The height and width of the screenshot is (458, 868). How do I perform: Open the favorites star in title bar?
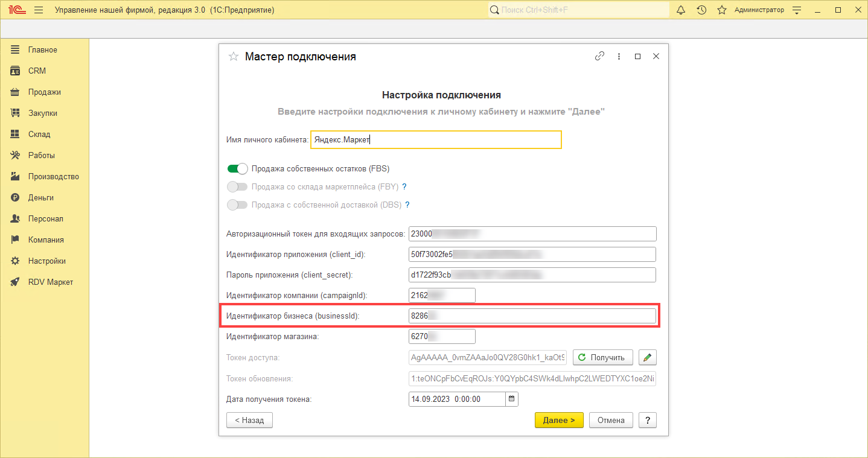click(721, 10)
